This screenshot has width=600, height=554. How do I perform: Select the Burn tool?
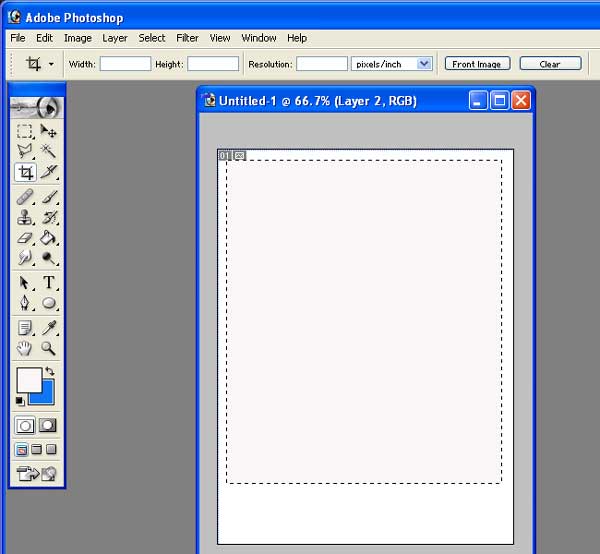click(x=49, y=258)
